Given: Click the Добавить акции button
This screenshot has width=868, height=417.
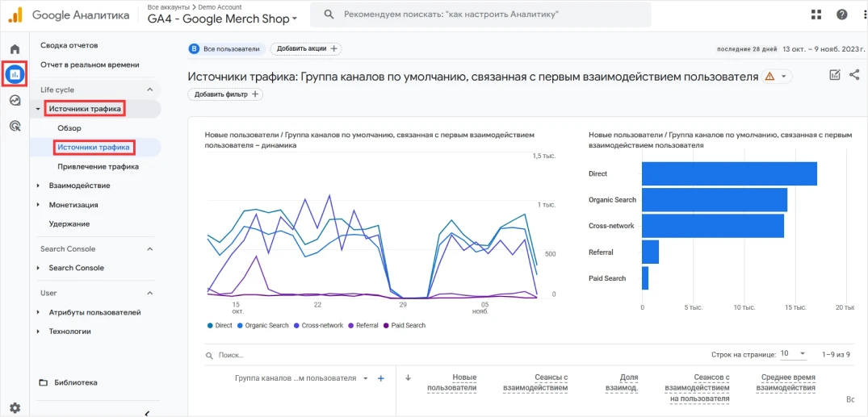Looking at the screenshot, I should coord(306,48).
